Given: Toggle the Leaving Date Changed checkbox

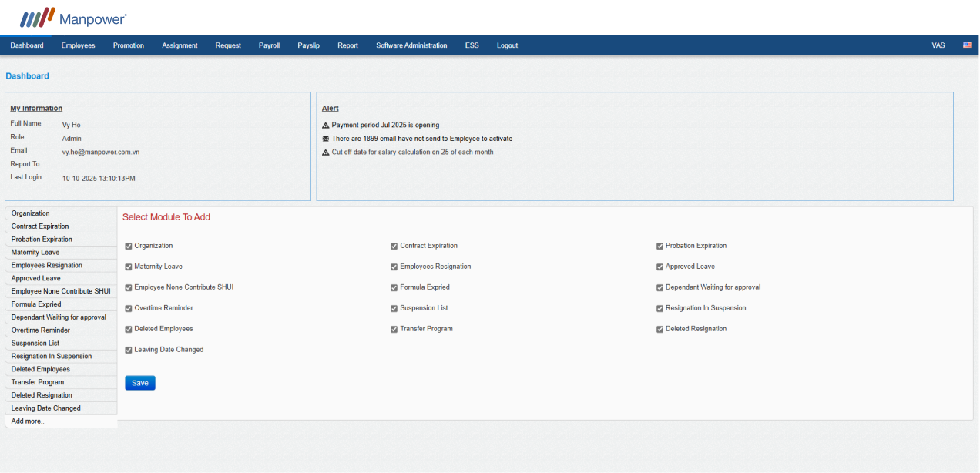Looking at the screenshot, I should [x=129, y=351].
